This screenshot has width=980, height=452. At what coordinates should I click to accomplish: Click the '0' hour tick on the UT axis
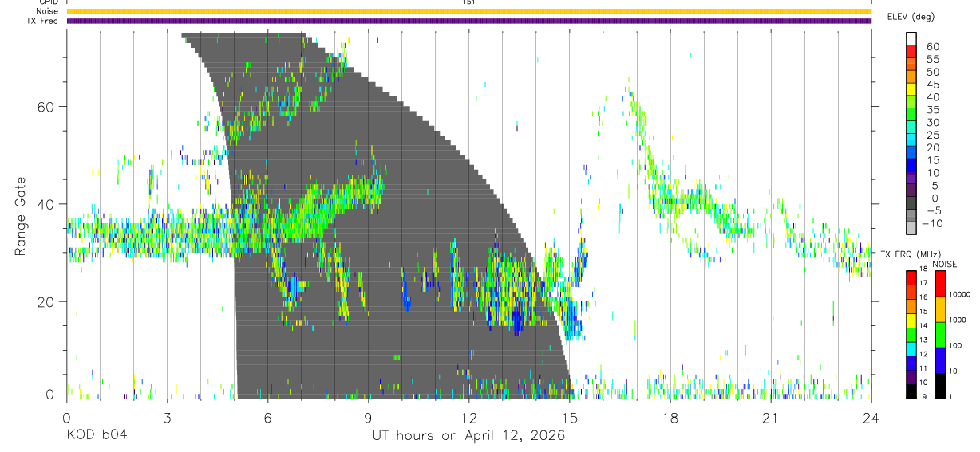pos(66,417)
